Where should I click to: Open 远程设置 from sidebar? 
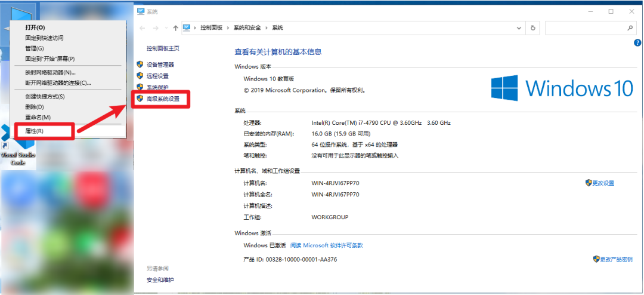(157, 76)
